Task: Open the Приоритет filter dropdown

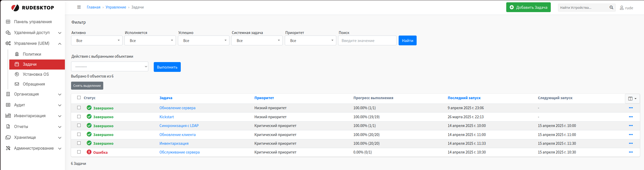Action: tap(310, 41)
